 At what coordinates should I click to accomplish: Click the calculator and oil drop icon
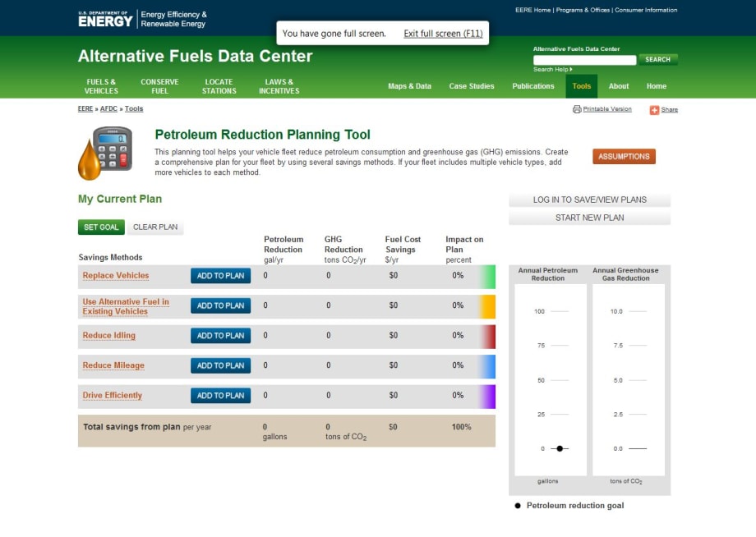[105, 154]
